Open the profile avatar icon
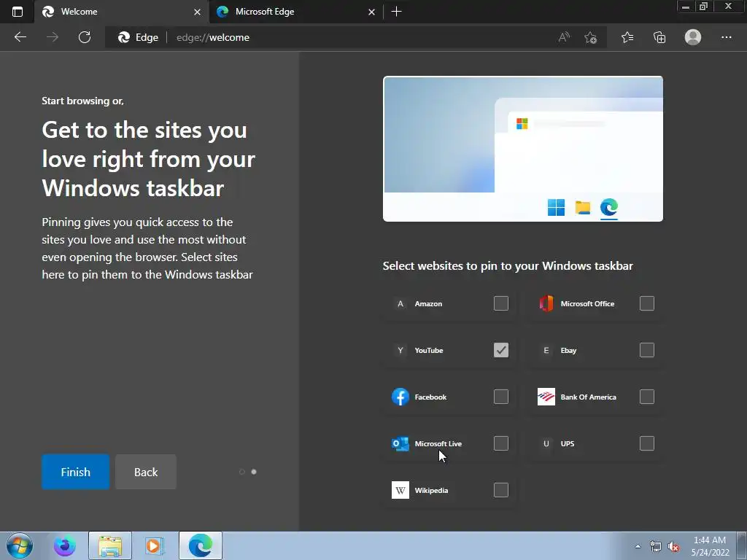Viewport: 747px width, 560px height. coord(693,37)
